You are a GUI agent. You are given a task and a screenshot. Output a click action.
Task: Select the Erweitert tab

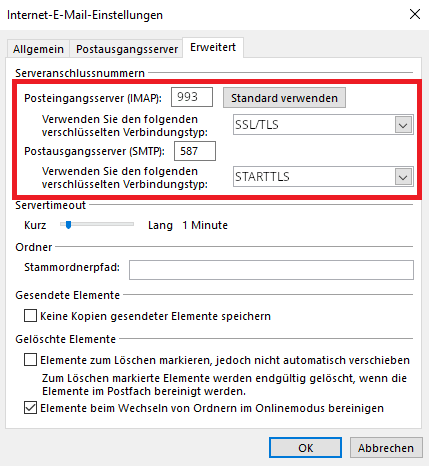[213, 47]
